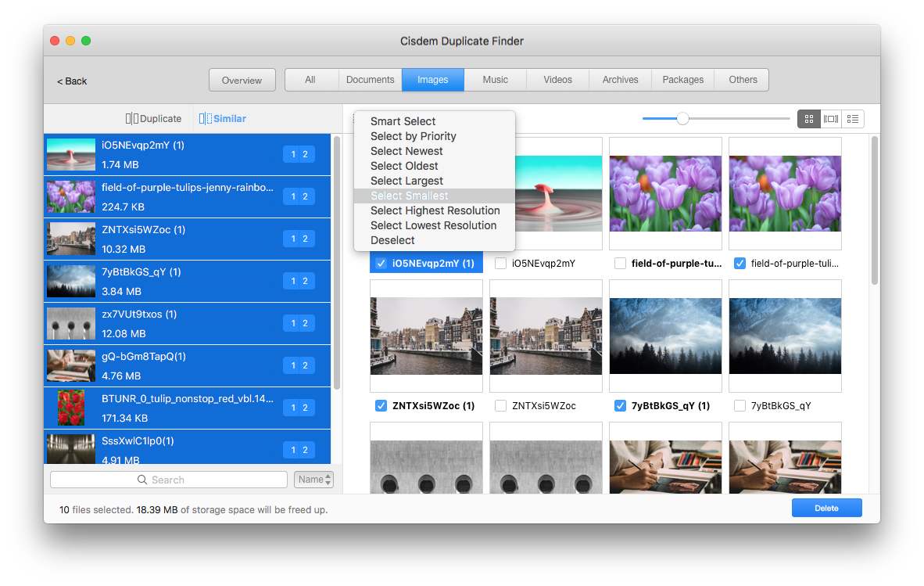Click the image grid vertical scrollbar
This screenshot has height=586, width=924.
[875, 210]
